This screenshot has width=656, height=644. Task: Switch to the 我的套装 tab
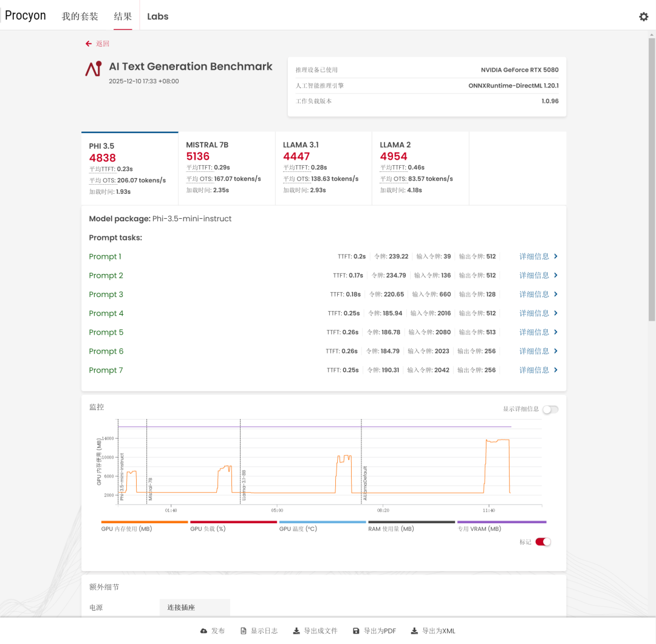(x=80, y=16)
